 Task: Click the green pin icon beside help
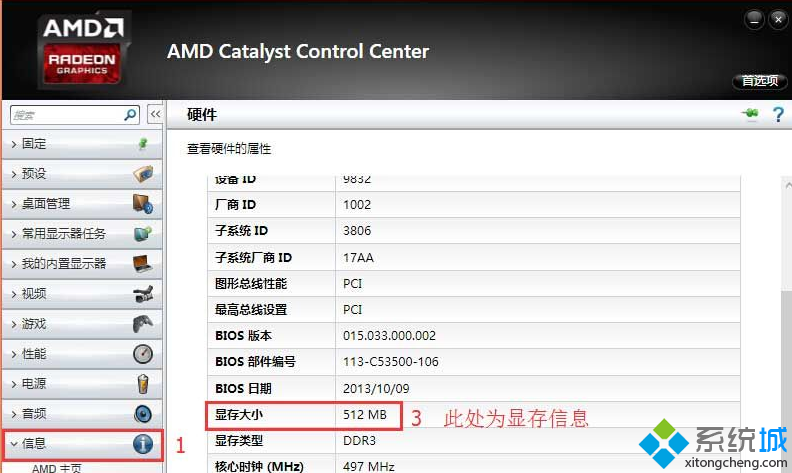coord(750,116)
